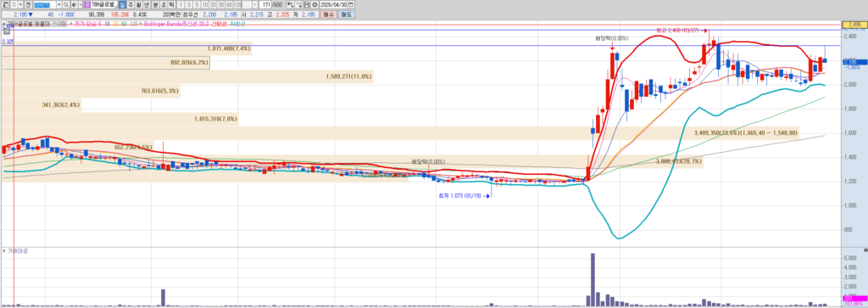
Task: Click the trading volume value 90,399
Action: point(97,15)
